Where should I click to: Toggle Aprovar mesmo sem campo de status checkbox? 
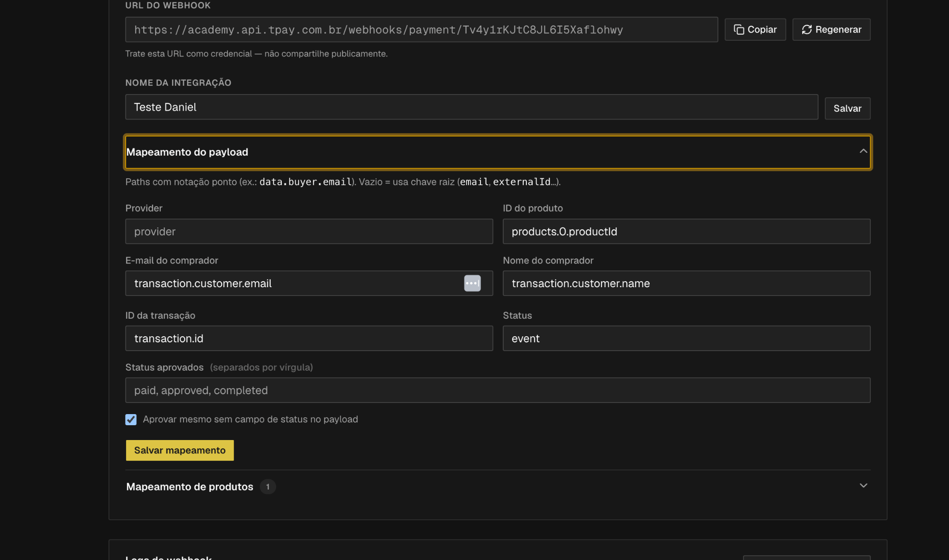(131, 420)
